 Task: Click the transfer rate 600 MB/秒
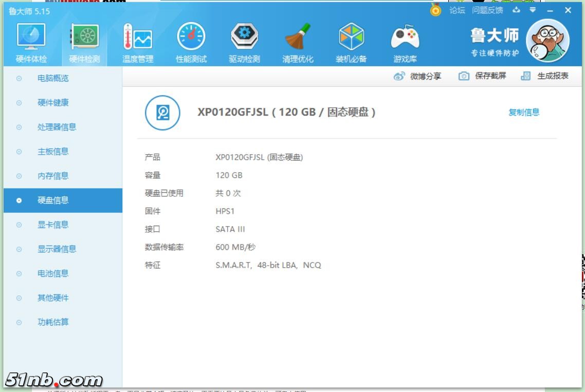tap(235, 247)
